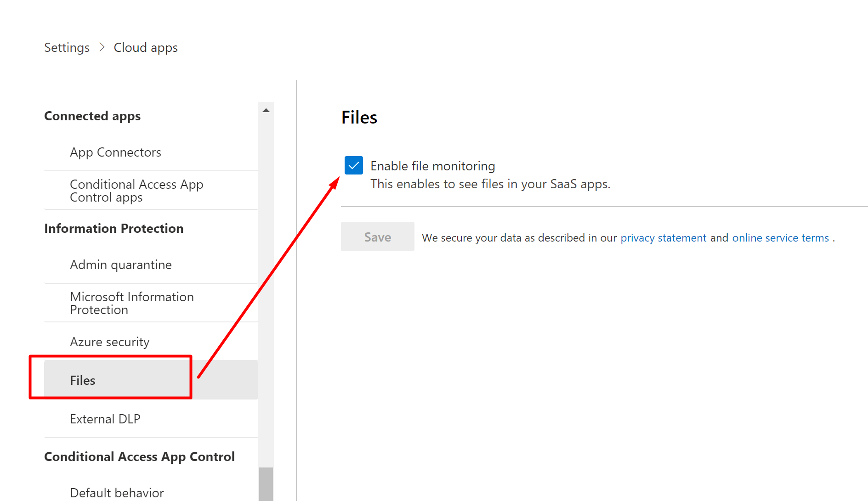Open the privacy statement link

coord(663,238)
